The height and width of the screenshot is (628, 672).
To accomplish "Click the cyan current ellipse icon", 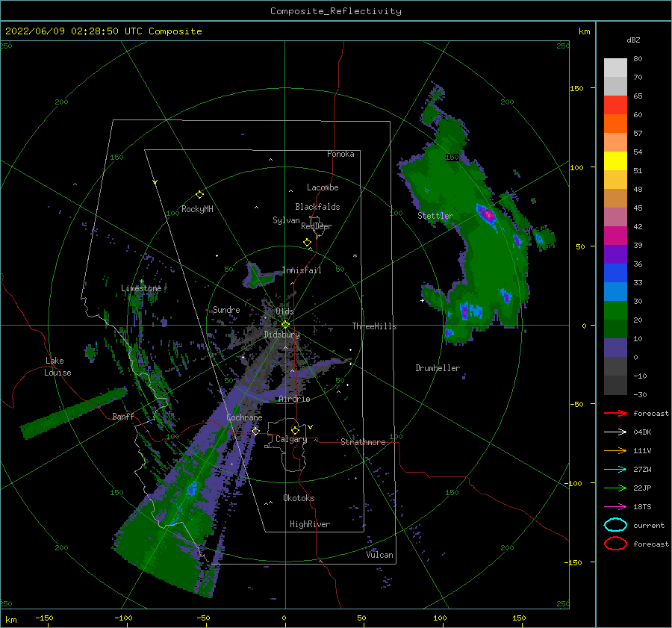I will pyautogui.click(x=615, y=525).
